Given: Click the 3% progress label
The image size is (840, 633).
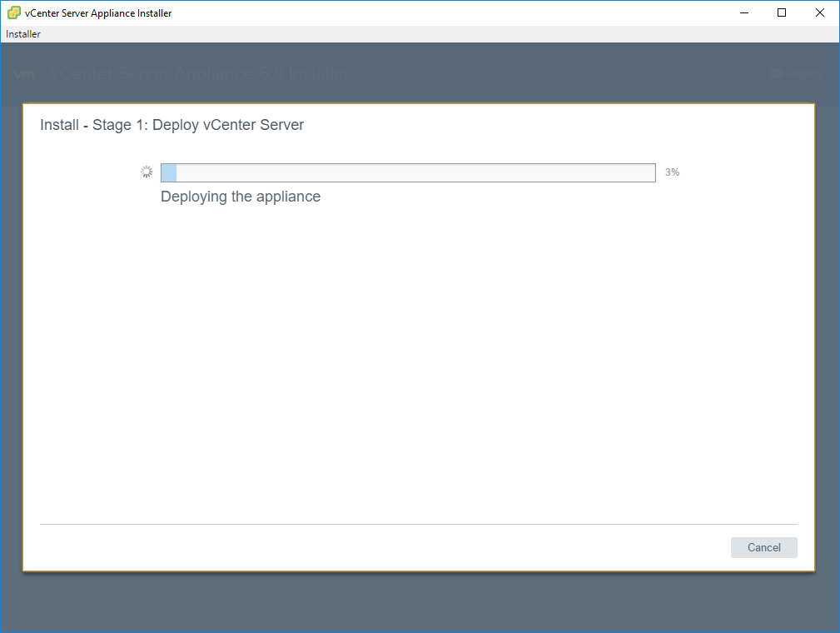Looking at the screenshot, I should tap(672, 172).
